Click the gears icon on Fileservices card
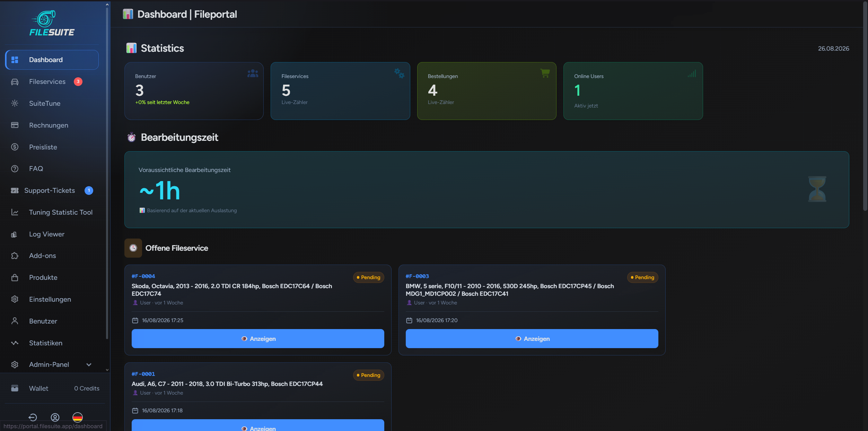 399,73
